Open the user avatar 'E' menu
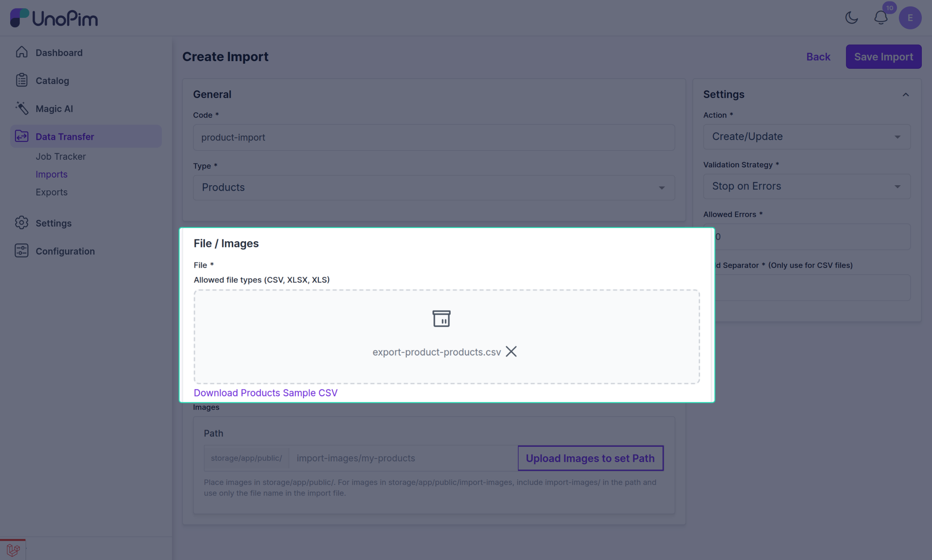The image size is (932, 560). point(910,18)
